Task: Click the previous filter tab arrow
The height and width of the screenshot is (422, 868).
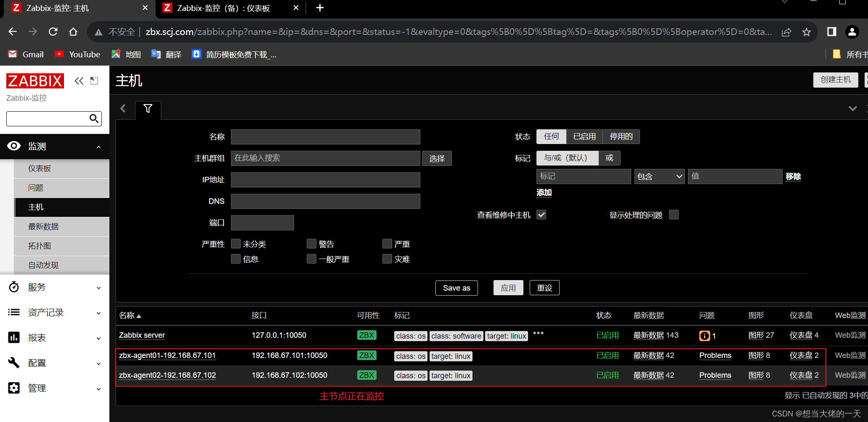Action: click(123, 109)
